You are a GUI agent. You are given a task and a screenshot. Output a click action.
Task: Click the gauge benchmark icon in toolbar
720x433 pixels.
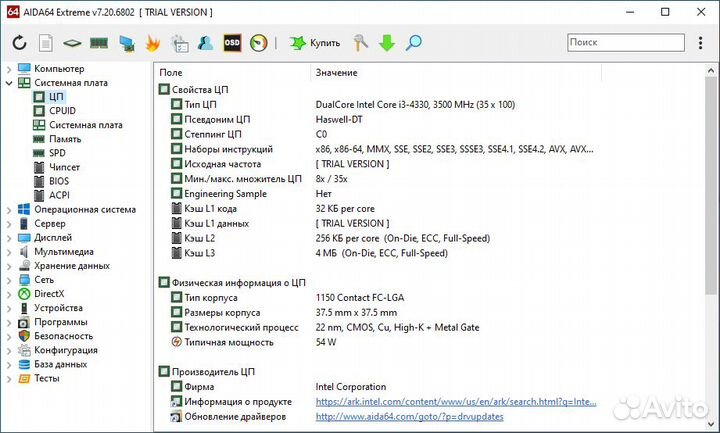pos(259,43)
